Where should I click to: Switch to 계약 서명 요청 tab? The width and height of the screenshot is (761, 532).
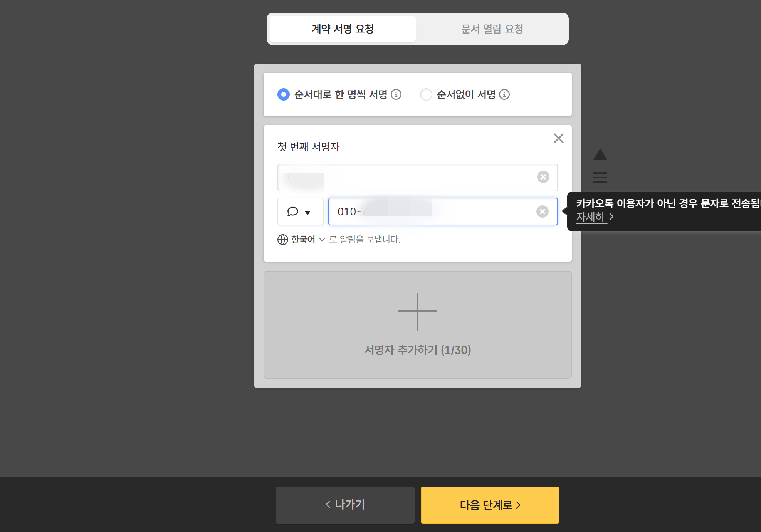pyautogui.click(x=343, y=29)
